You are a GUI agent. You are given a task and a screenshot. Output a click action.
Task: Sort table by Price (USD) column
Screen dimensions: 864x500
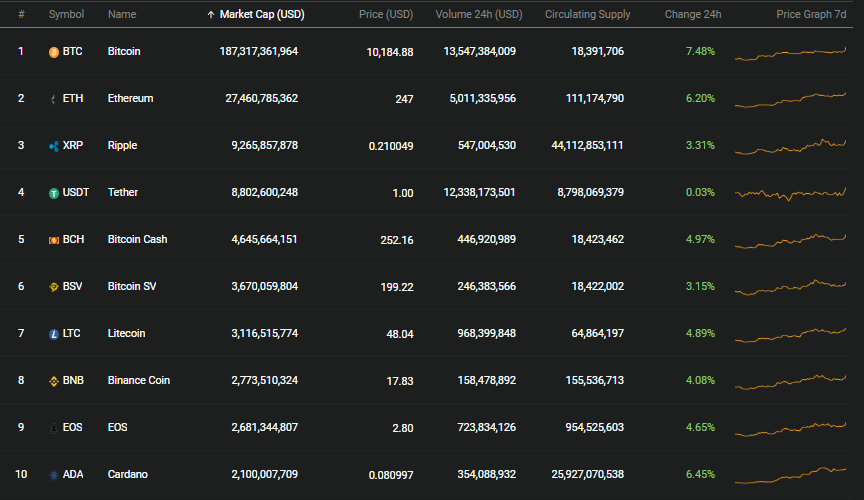[x=386, y=14]
